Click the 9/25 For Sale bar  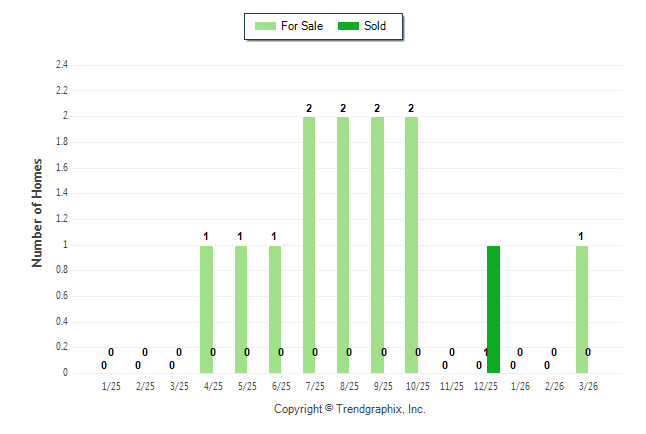(377, 245)
